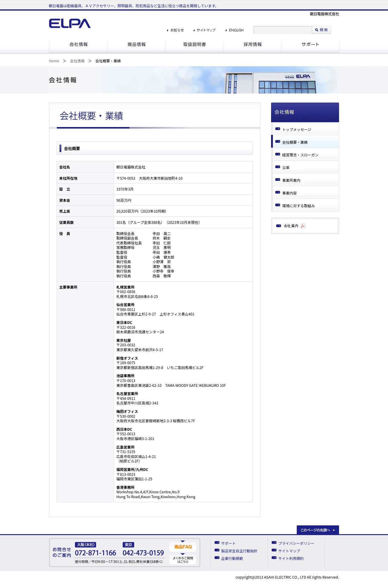Open 環境に対する取組み sidebar item
The image size is (388, 588).
[x=305, y=205]
